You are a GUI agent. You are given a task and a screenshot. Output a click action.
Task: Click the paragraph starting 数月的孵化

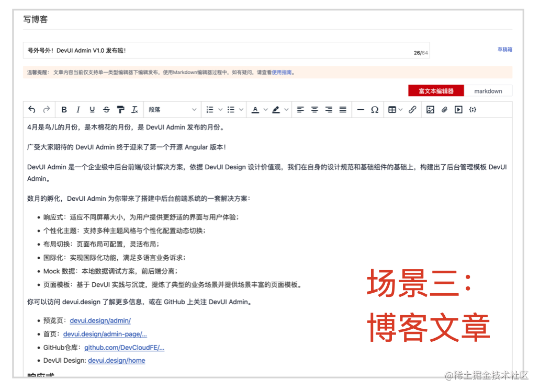click(139, 199)
